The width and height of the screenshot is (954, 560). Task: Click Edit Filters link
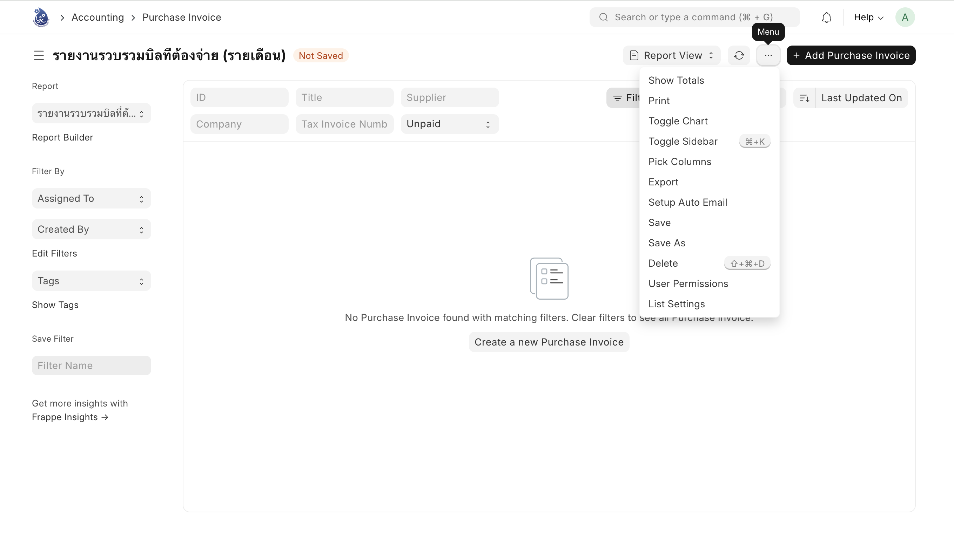54,253
